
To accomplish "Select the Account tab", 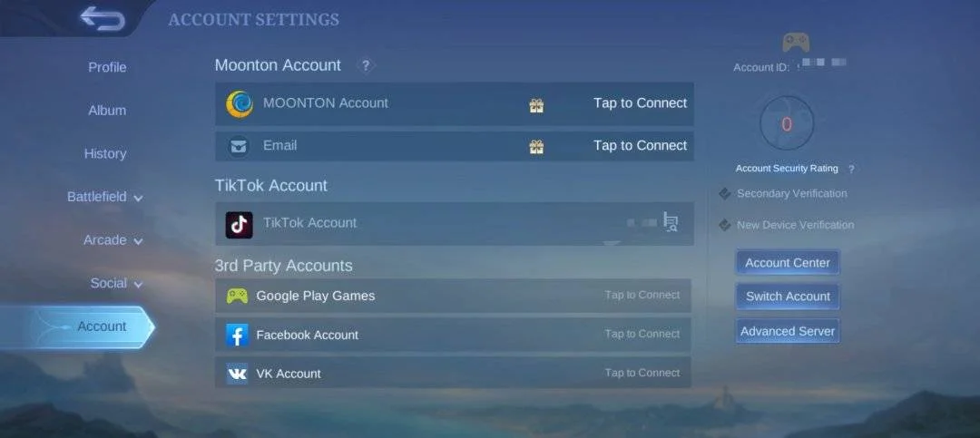I will [x=76, y=326].
